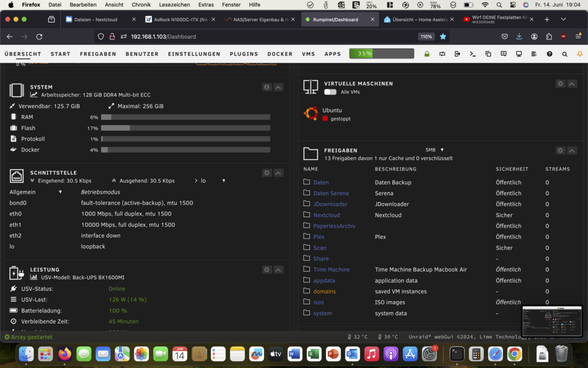Reload the page with Firefox reload button

tap(39, 37)
